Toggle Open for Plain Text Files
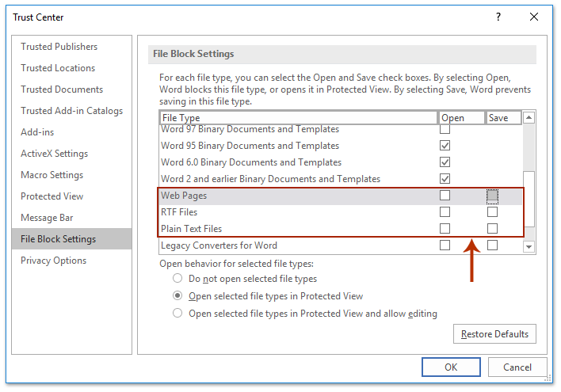This screenshot has height=392, width=561. point(445,229)
